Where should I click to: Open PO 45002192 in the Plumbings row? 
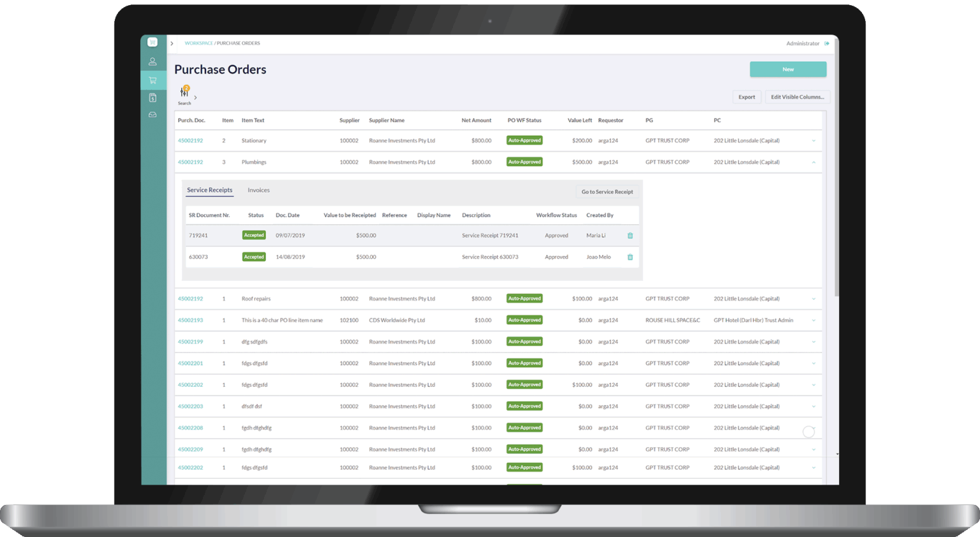coord(190,162)
